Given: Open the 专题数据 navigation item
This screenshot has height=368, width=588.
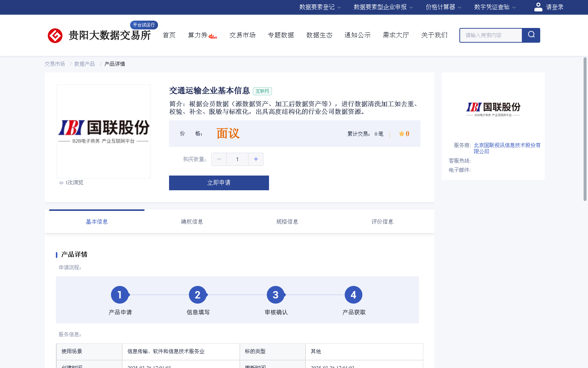Looking at the screenshot, I should click(281, 35).
